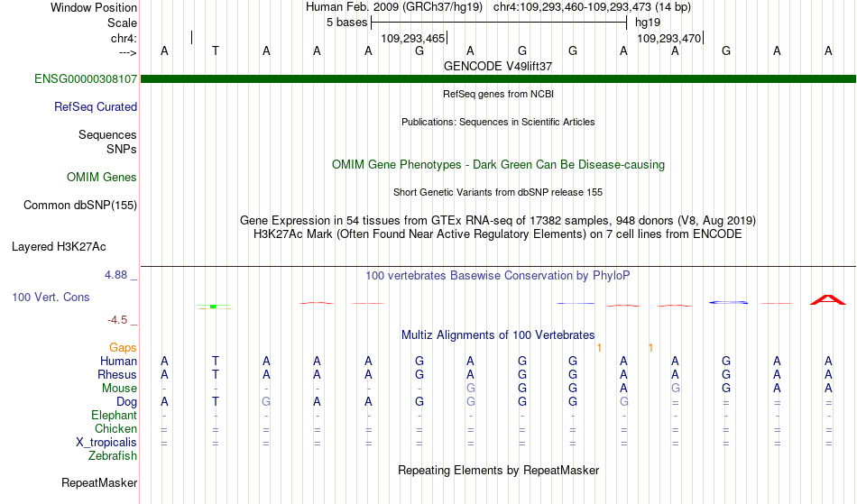Click Short Genetic Variants from dbSNP title
The height and width of the screenshot is (504, 857).
click(x=498, y=192)
